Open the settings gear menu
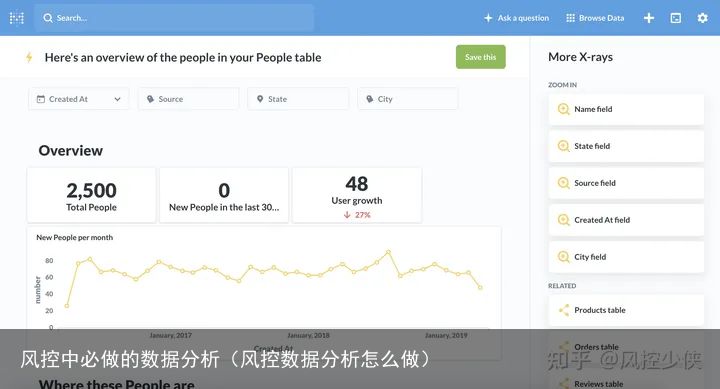The image size is (720, 389). pyautogui.click(x=702, y=18)
